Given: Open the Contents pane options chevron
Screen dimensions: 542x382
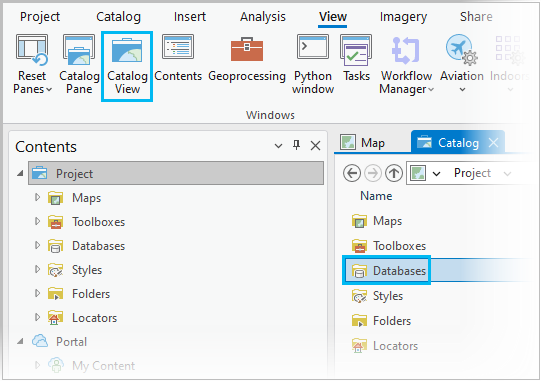Looking at the screenshot, I should 278,146.
